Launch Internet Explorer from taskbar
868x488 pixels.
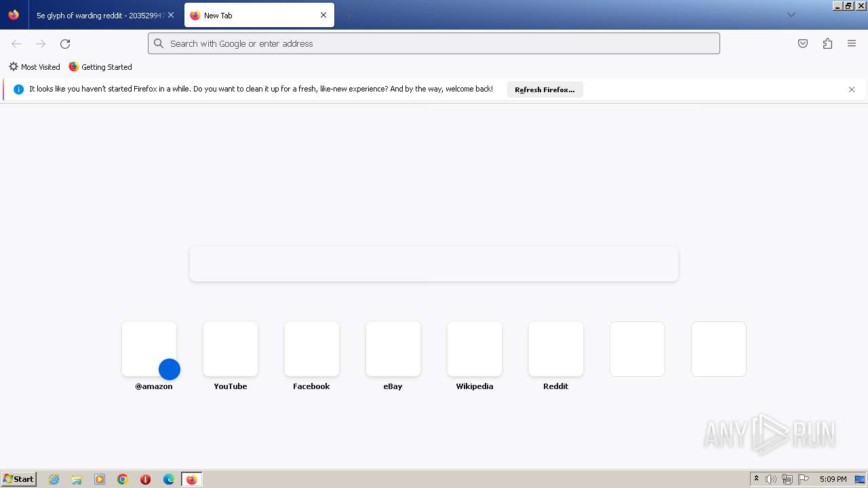tap(54, 479)
